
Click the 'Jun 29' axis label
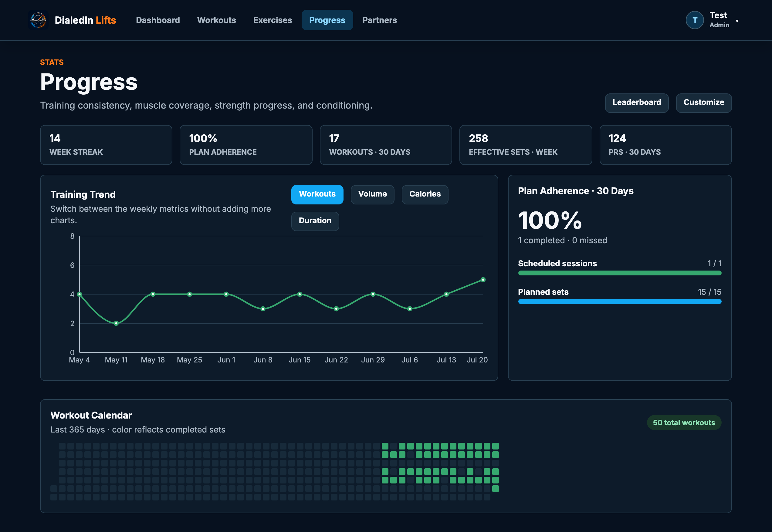coord(373,360)
